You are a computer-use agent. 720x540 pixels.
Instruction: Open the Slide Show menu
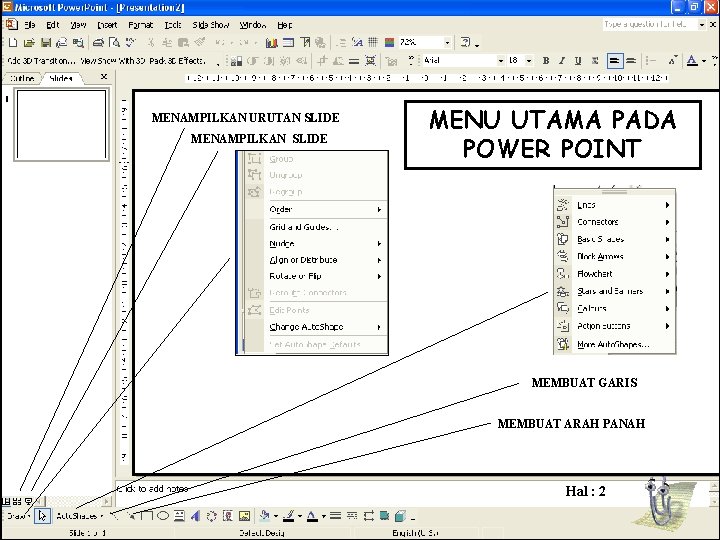pyautogui.click(x=211, y=25)
